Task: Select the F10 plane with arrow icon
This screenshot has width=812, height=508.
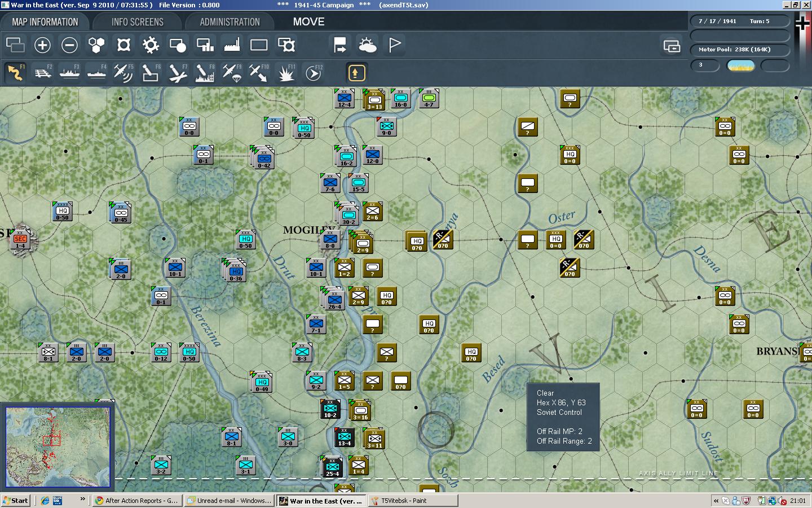Action: (x=259, y=73)
